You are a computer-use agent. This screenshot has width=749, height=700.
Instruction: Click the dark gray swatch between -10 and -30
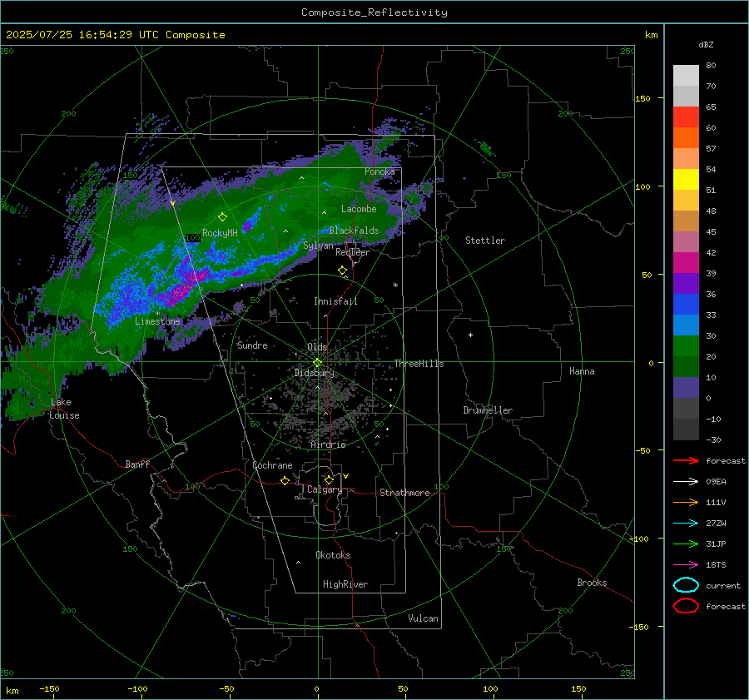686,429
